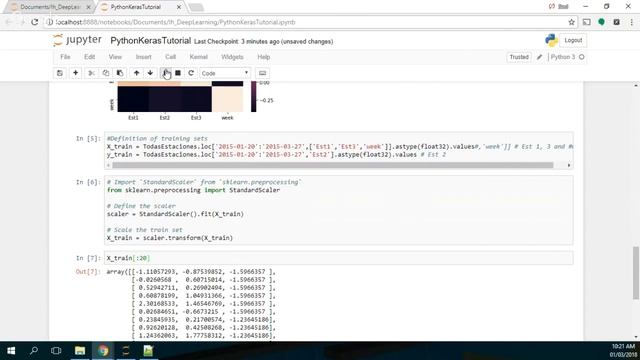Viewport: 640px width, 360px height.
Task: Click horizontal scrollbar of cell In [5]
Action: pos(333,165)
